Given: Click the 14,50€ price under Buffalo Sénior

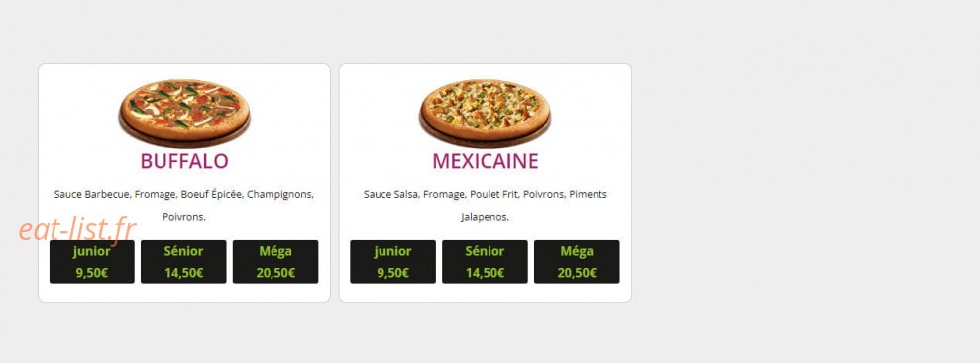Looking at the screenshot, I should [183, 273].
